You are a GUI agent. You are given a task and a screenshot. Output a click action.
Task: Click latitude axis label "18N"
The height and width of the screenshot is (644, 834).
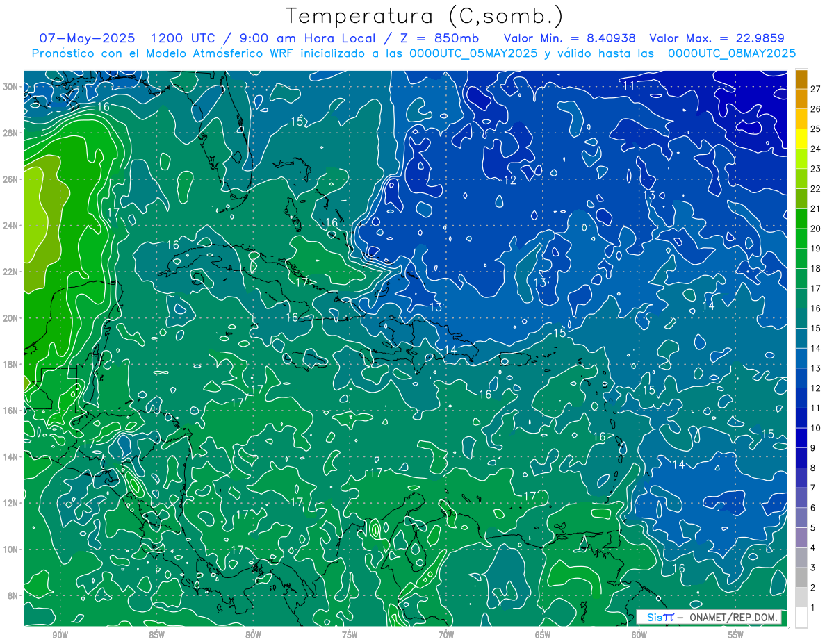point(10,364)
